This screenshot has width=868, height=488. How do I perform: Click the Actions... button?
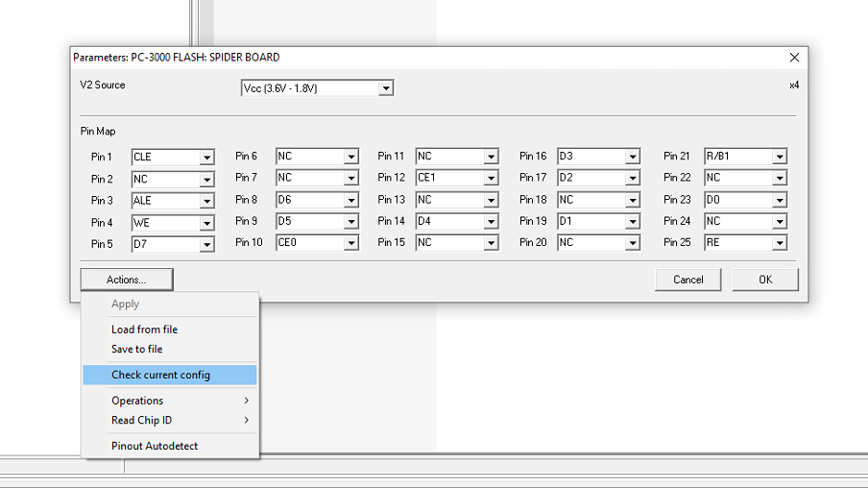127,280
